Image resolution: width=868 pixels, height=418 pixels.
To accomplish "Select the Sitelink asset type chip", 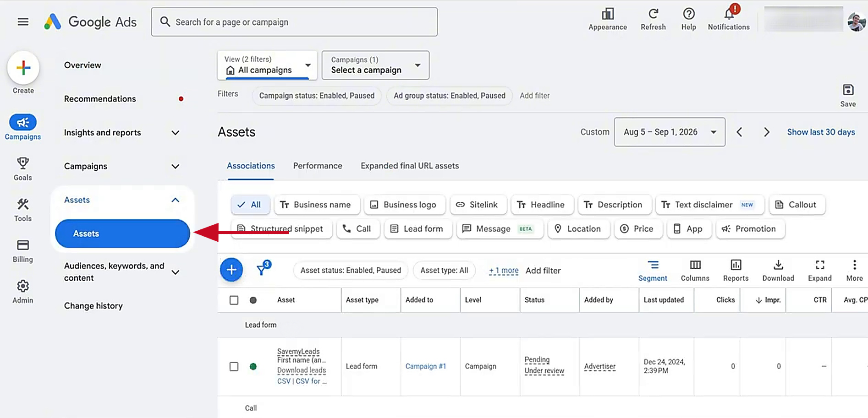I will tap(478, 205).
